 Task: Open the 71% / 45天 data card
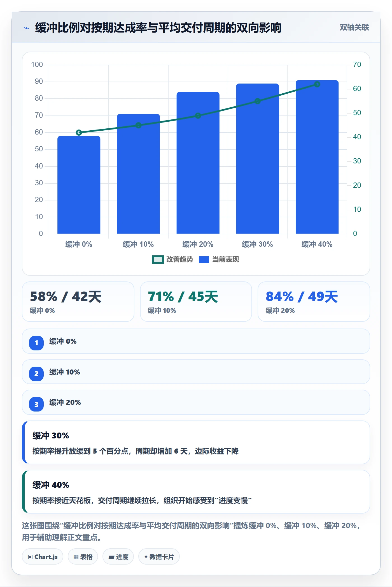[x=196, y=302]
